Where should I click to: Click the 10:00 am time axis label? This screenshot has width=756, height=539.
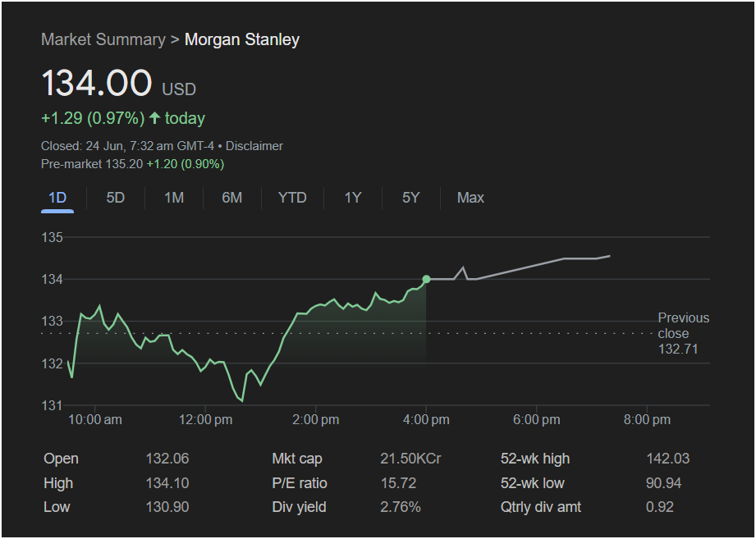tap(95, 420)
